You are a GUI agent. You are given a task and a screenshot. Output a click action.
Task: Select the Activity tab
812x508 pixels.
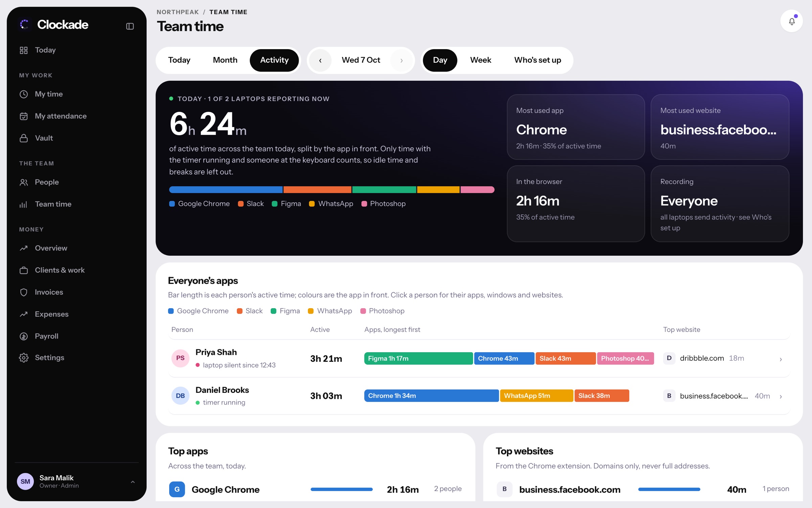tap(274, 60)
